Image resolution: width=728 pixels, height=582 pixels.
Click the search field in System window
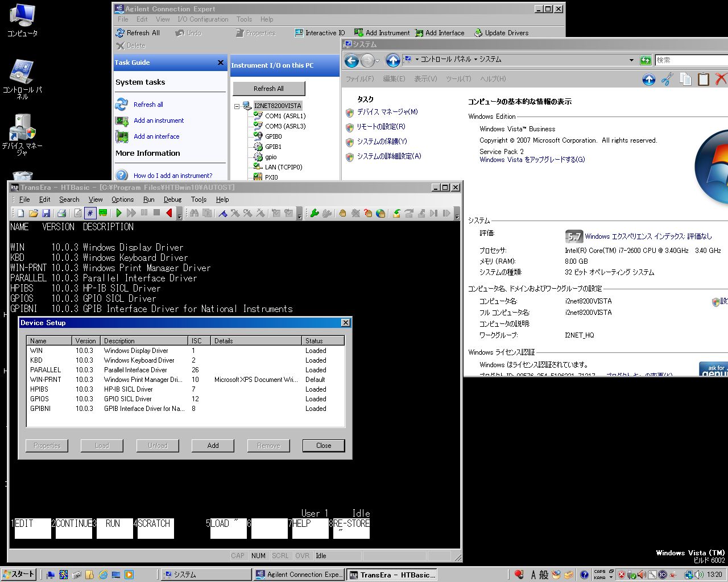[x=691, y=60]
